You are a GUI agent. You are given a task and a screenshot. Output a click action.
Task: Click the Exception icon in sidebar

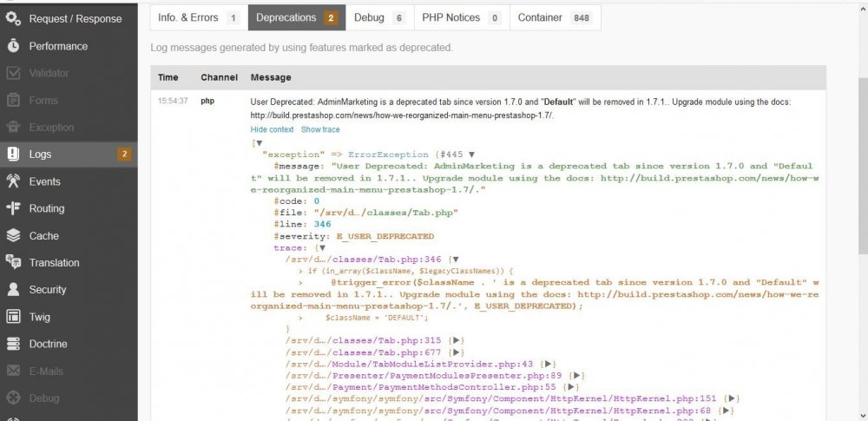pos(13,128)
